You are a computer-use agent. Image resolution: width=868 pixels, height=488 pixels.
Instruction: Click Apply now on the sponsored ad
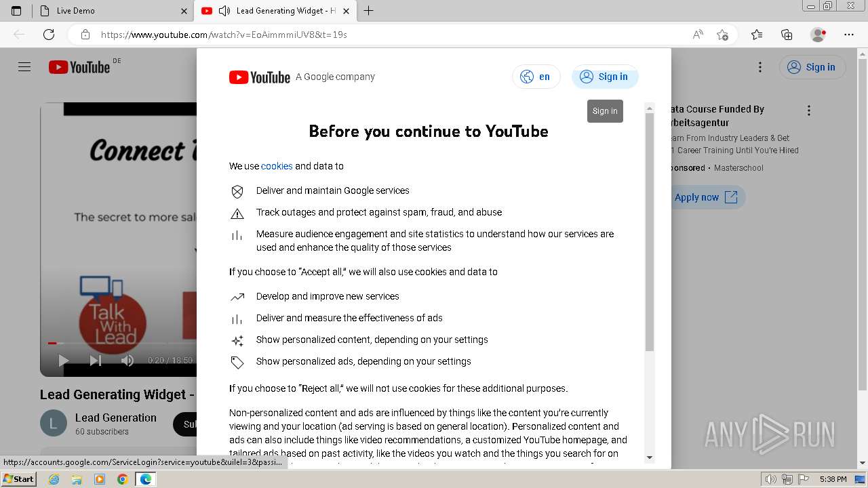(706, 197)
